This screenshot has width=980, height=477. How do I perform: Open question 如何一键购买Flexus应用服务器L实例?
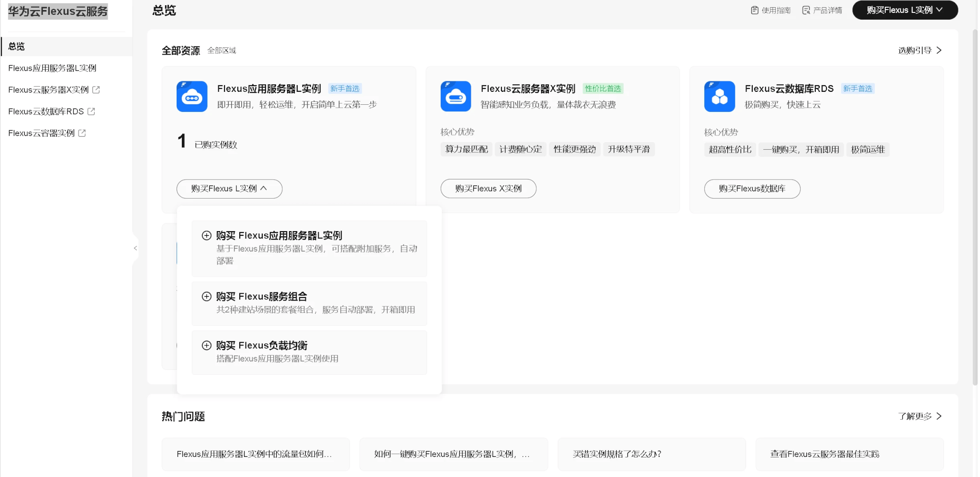click(x=454, y=454)
